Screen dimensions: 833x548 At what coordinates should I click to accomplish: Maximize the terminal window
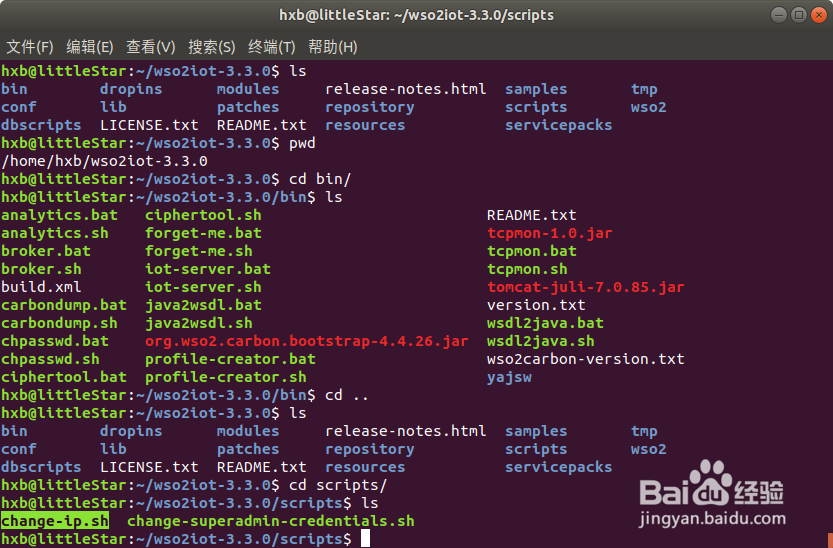(x=798, y=15)
